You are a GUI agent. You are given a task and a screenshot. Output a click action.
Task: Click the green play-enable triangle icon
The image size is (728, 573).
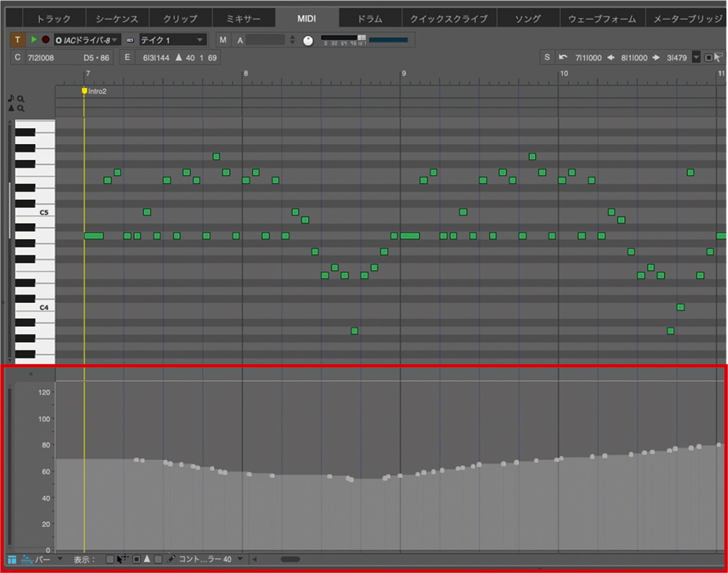click(x=33, y=40)
